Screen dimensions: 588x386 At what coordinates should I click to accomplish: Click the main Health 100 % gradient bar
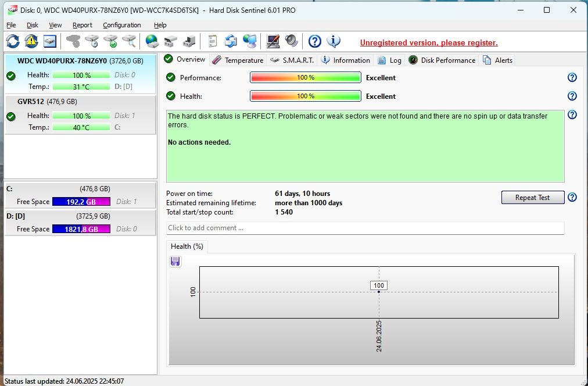pos(306,96)
